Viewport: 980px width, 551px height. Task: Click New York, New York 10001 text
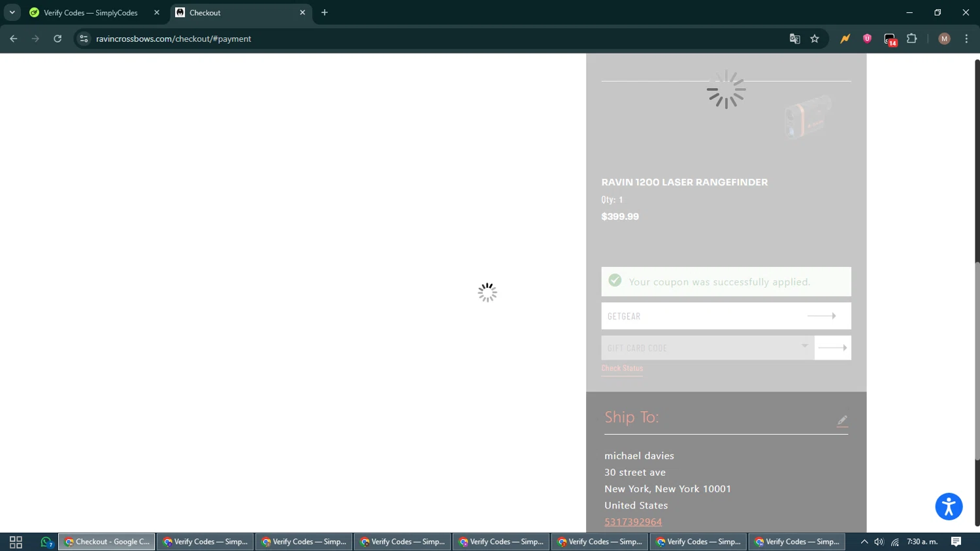[668, 488]
